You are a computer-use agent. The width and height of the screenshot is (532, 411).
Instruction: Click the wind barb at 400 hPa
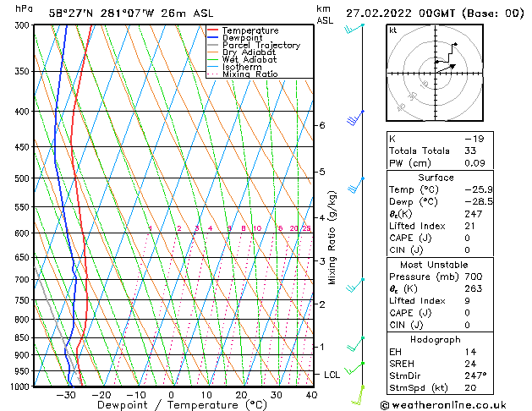click(x=355, y=118)
